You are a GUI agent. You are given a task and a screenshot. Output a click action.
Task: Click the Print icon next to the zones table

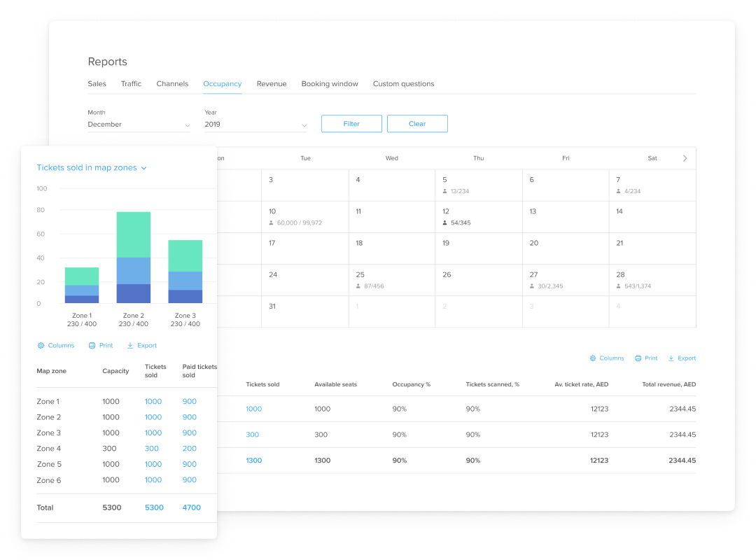point(90,345)
